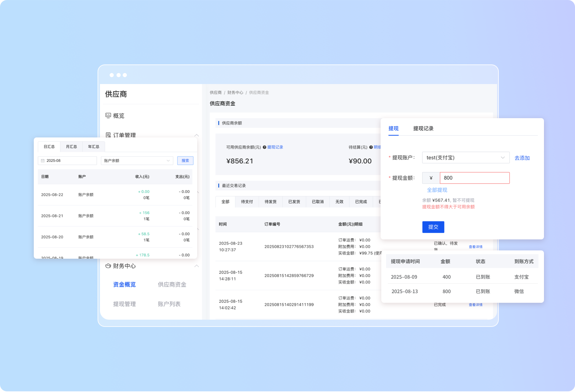Open the 账户余额 account dropdown
Screen dimensions: 575x392
[x=137, y=161]
